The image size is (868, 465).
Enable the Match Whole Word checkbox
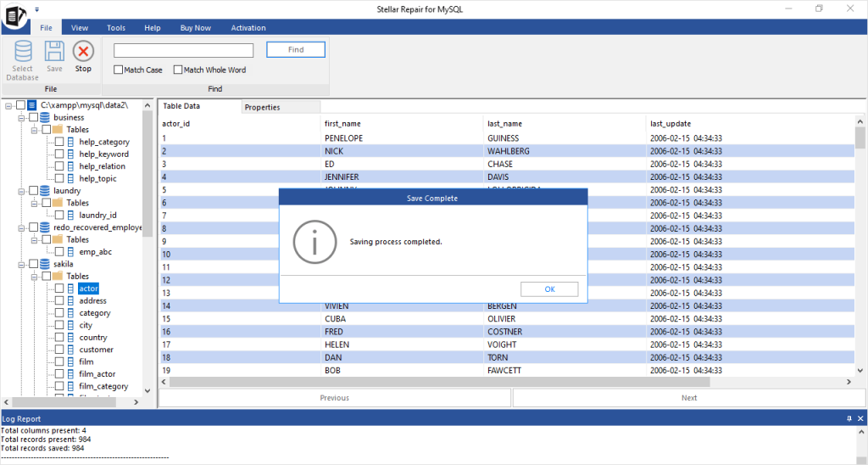(178, 70)
